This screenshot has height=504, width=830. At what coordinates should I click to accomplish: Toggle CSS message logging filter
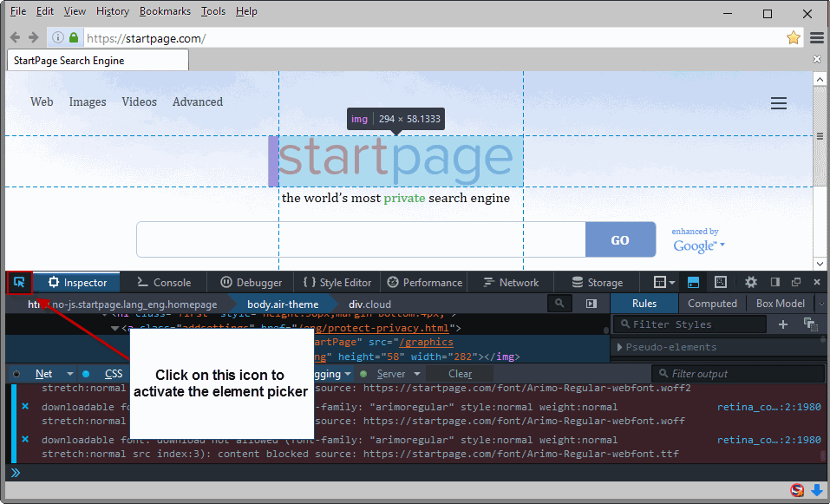[113, 373]
